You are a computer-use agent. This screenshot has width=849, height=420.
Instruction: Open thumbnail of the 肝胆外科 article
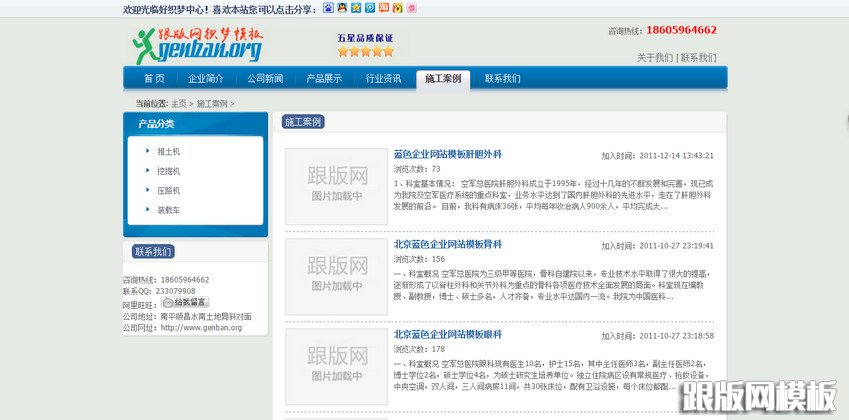337,186
